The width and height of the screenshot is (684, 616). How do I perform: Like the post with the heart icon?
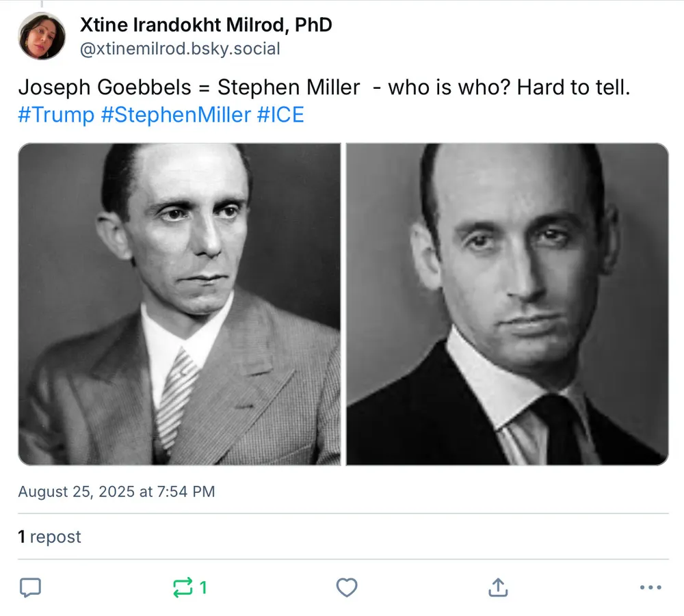(x=347, y=587)
